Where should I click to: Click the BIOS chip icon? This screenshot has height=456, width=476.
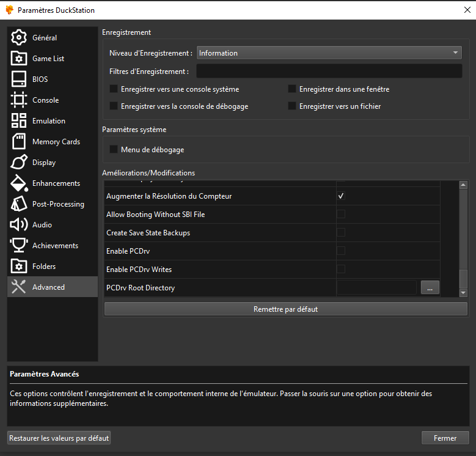[19, 79]
